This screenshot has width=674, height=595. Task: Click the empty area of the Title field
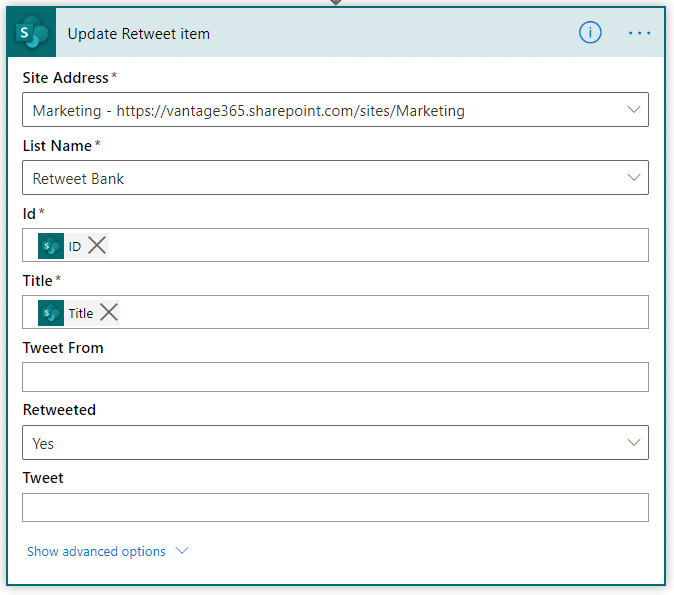pos(383,312)
